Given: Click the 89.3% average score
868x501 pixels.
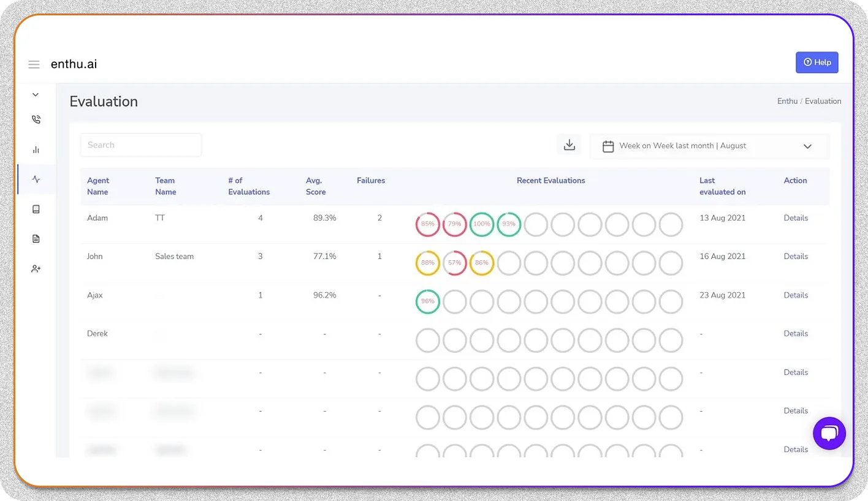Looking at the screenshot, I should coord(325,218).
